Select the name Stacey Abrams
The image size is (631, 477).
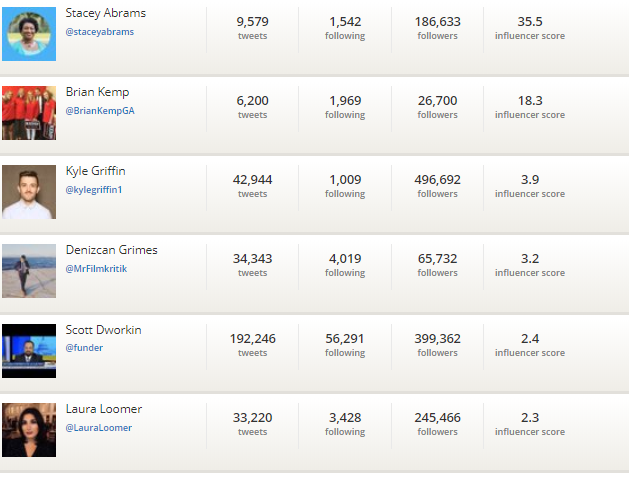pyautogui.click(x=105, y=13)
